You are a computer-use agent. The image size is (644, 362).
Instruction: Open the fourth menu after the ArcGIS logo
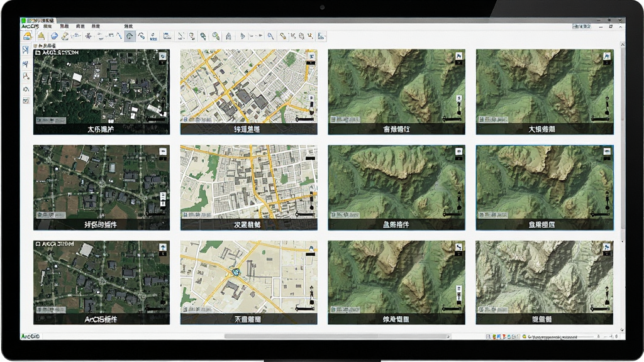tap(96, 26)
